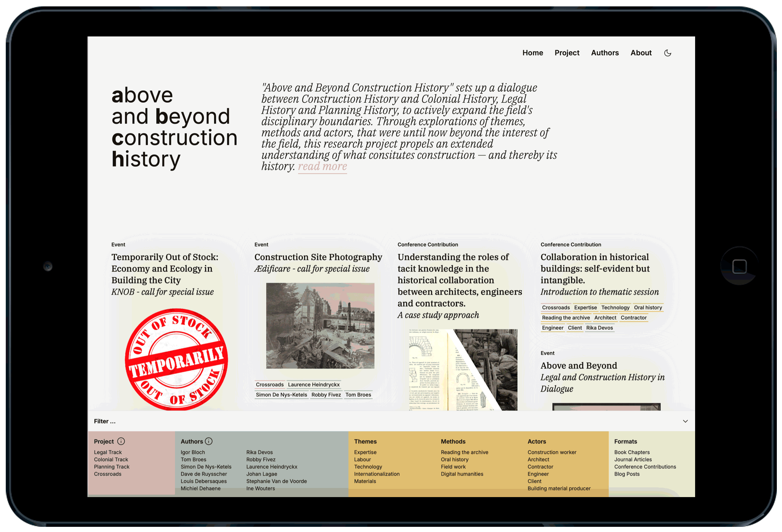The width and height of the screenshot is (782, 532).
Task: Filter by author Igor Bloch
Action: click(193, 452)
